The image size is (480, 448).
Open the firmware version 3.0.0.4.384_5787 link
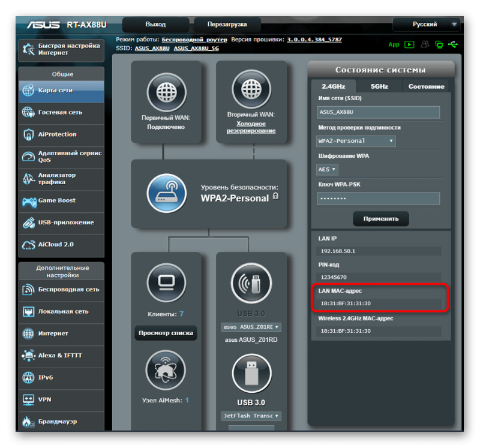(x=314, y=40)
